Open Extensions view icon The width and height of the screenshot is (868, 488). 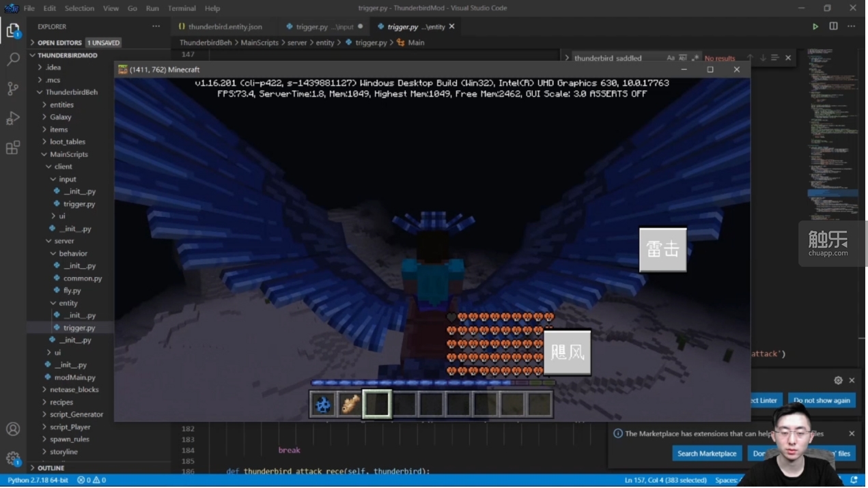13,147
